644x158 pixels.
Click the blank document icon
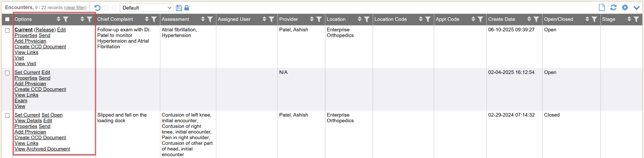click(602, 8)
